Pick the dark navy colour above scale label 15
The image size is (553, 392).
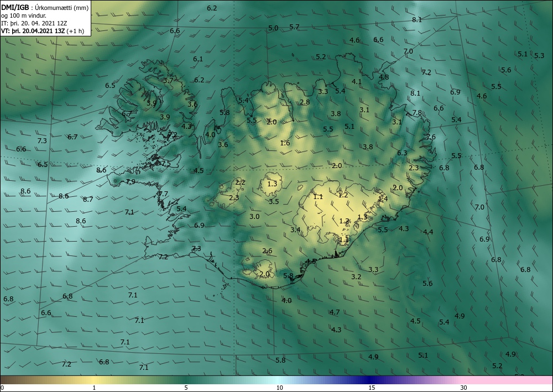pyautogui.click(x=369, y=380)
